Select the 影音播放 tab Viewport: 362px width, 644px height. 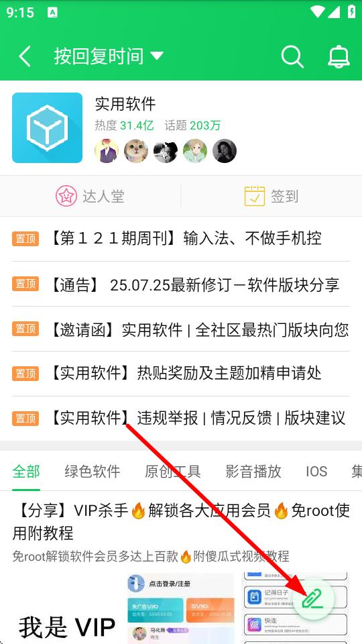253,471
